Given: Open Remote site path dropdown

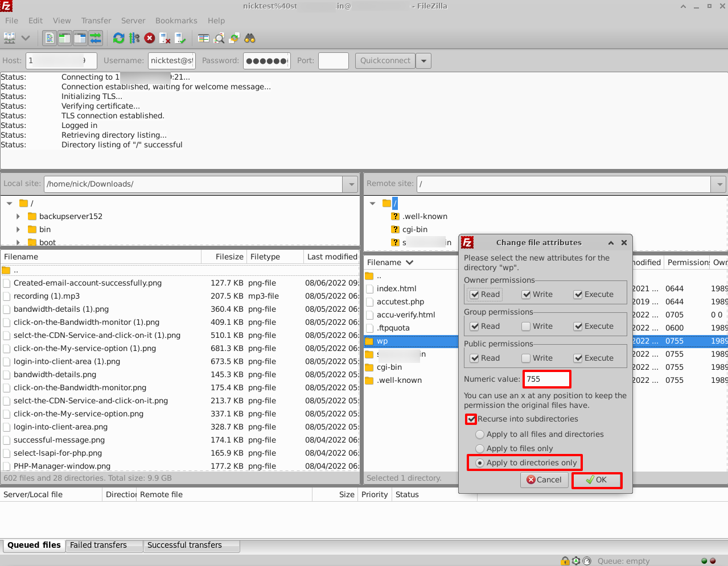Looking at the screenshot, I should coord(719,184).
